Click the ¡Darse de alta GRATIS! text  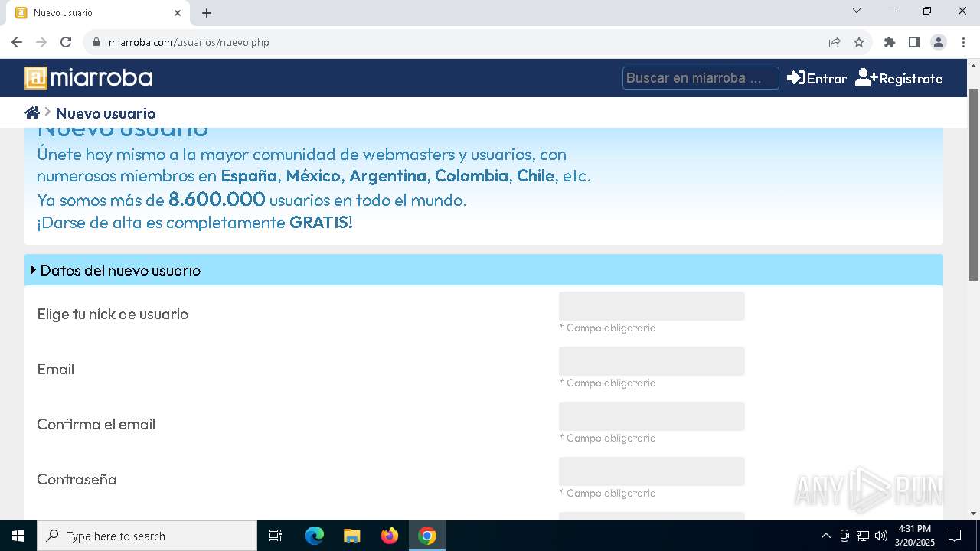[x=194, y=223]
